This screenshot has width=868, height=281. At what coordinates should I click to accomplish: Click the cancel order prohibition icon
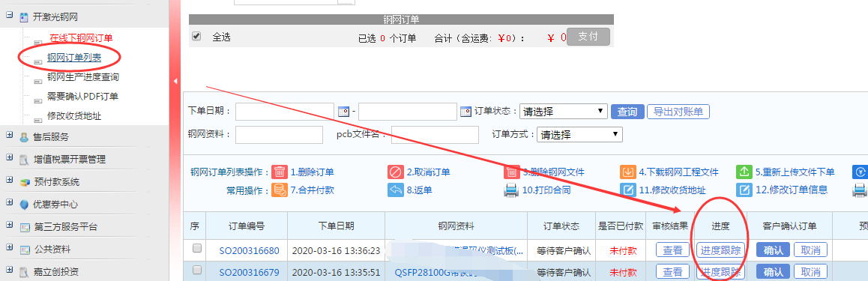click(395, 172)
